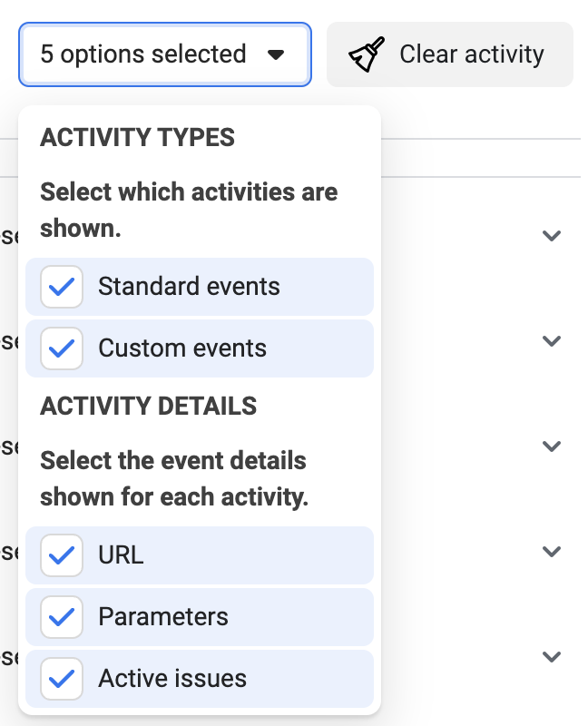
Task: Click the ACTIVITY TYPES section heading
Action: [138, 138]
